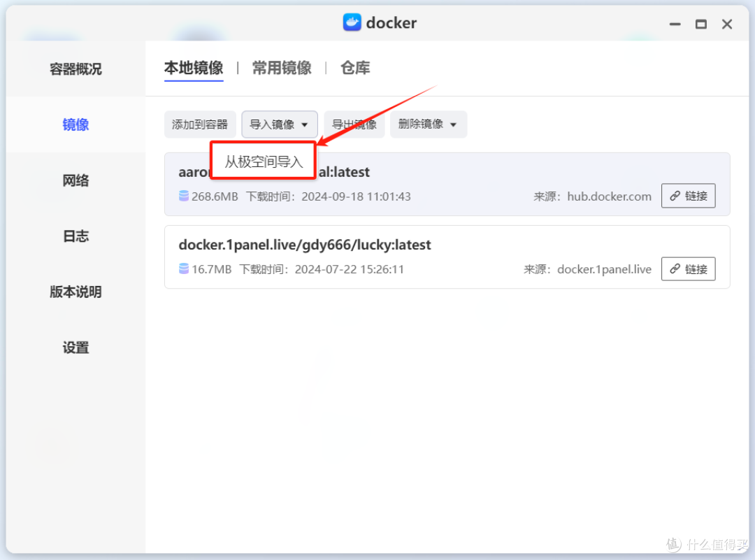The height and width of the screenshot is (560, 755).
Task: Select the docker.1panel.live/gdy666/lucky:latest image row
Action: (447, 257)
